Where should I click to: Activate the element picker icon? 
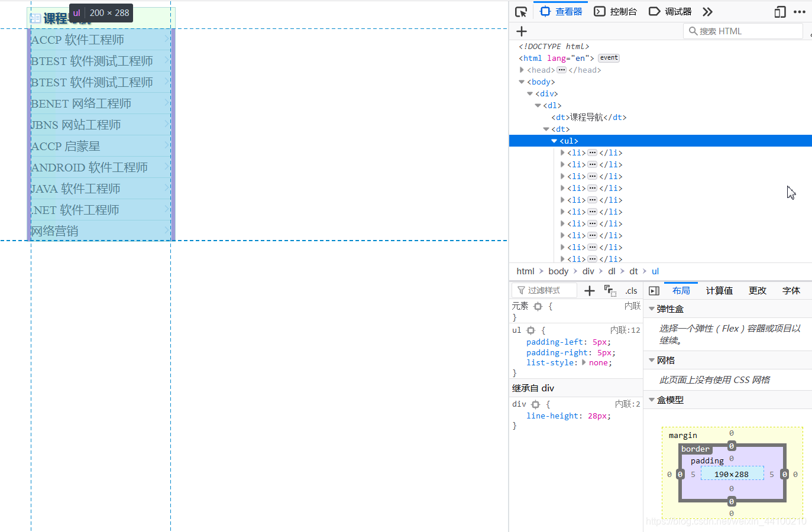pos(521,12)
